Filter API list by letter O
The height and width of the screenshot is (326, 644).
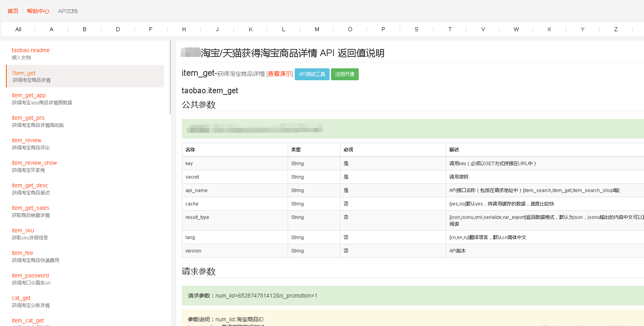coord(350,29)
